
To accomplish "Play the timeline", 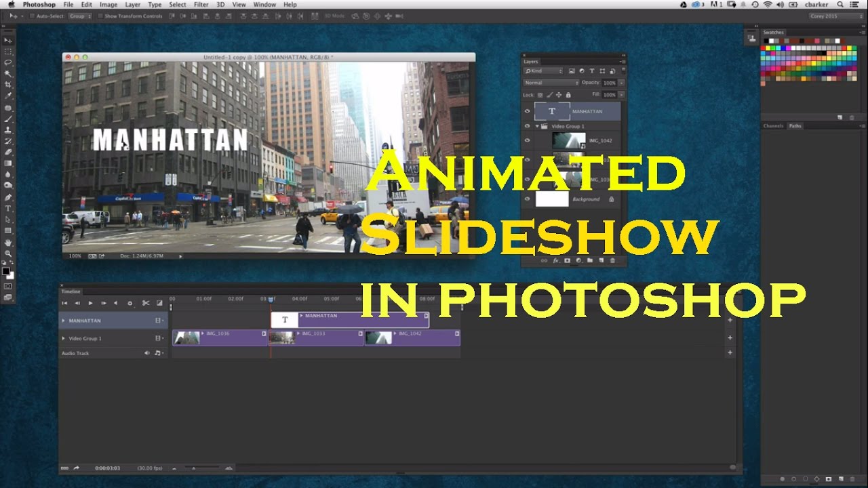I will pos(90,303).
